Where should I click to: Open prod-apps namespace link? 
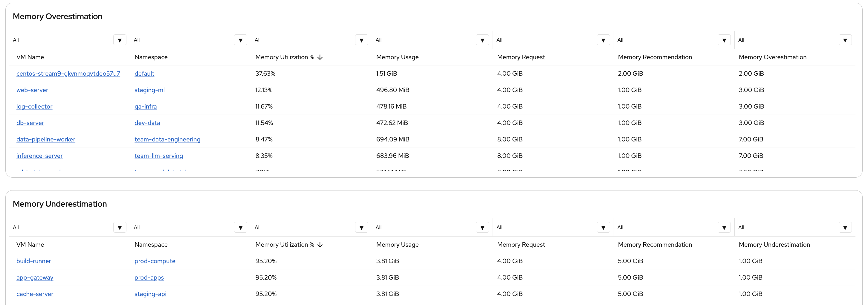pos(149,278)
